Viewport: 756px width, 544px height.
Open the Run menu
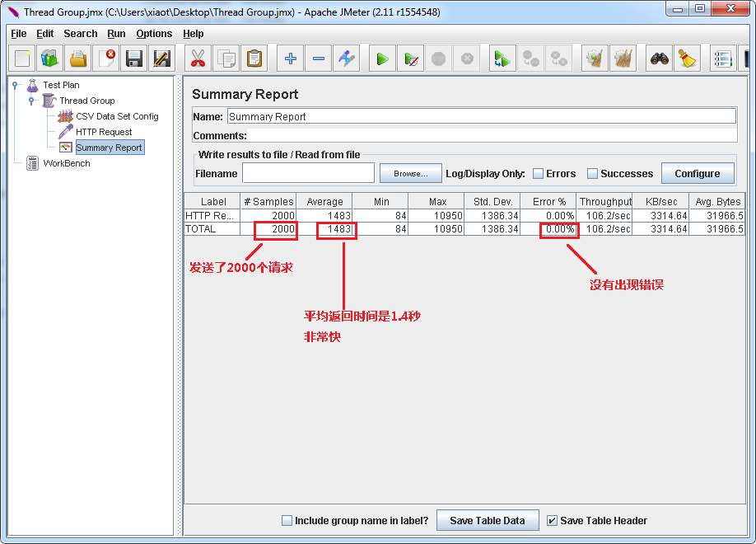point(116,34)
